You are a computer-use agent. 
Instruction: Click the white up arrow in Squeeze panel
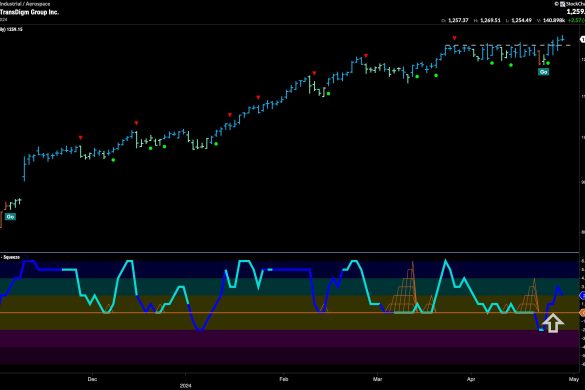point(553,323)
